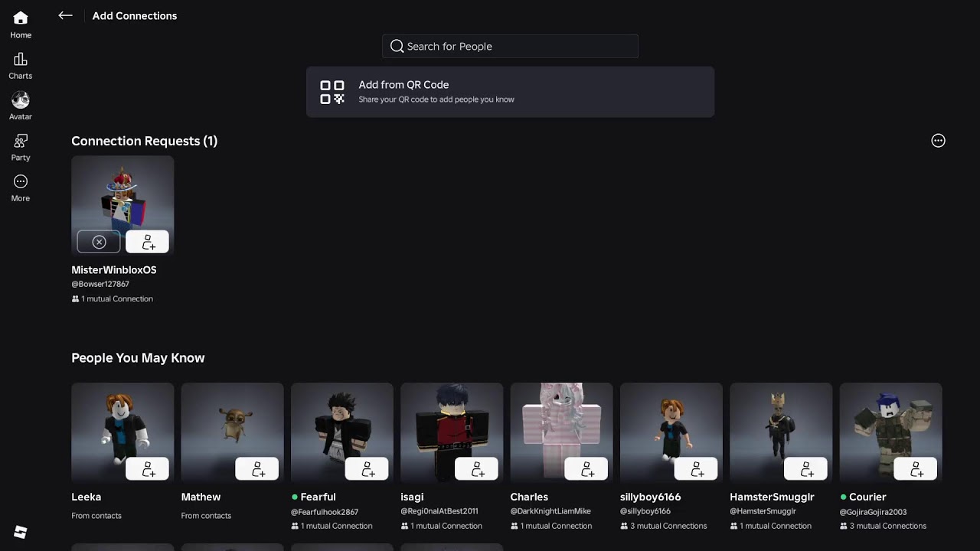
Task: Open isagi profile name
Action: point(412,497)
